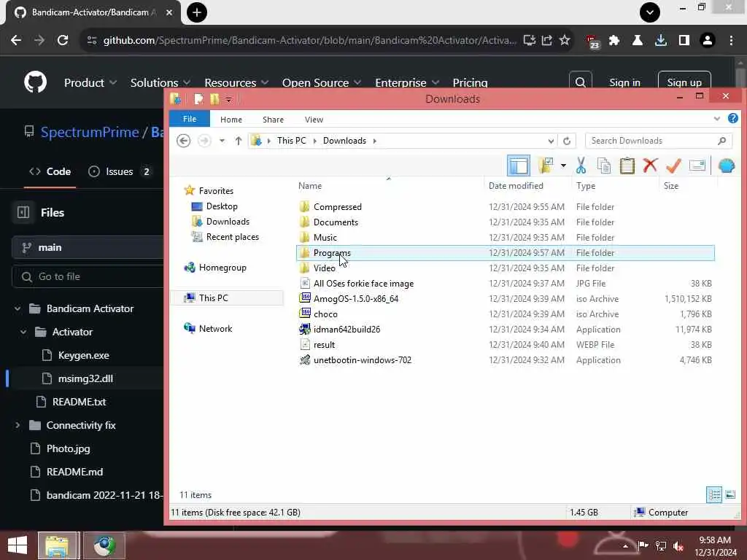Go back in Explorer navigation
This screenshot has height=560, width=747.
[183, 141]
